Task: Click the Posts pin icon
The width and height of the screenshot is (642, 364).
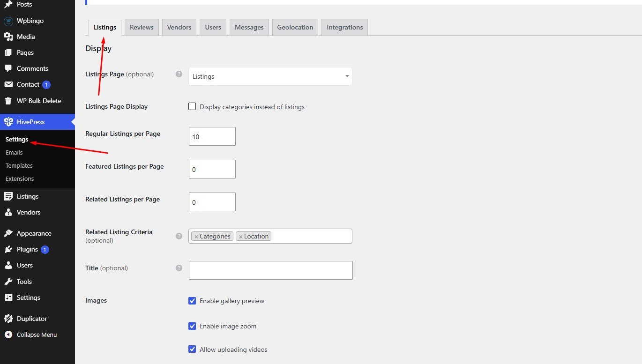Action: click(x=8, y=5)
